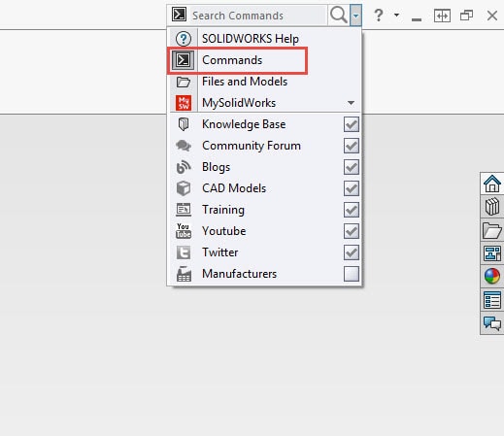Enable the Manufacturers checkbox

coord(352,274)
